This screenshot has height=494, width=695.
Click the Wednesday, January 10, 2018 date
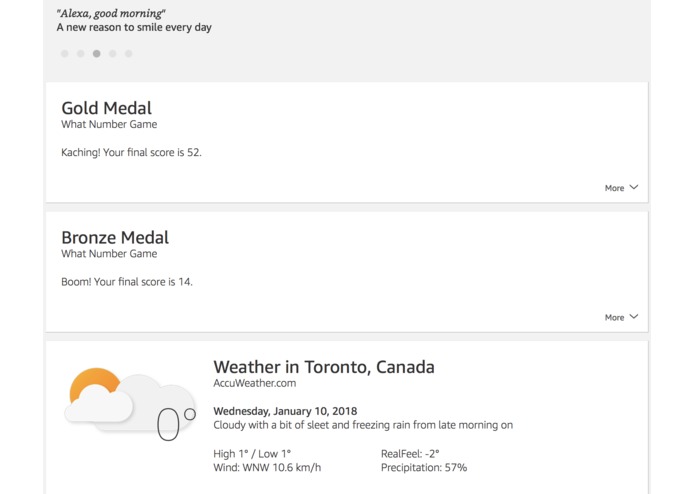click(x=285, y=411)
